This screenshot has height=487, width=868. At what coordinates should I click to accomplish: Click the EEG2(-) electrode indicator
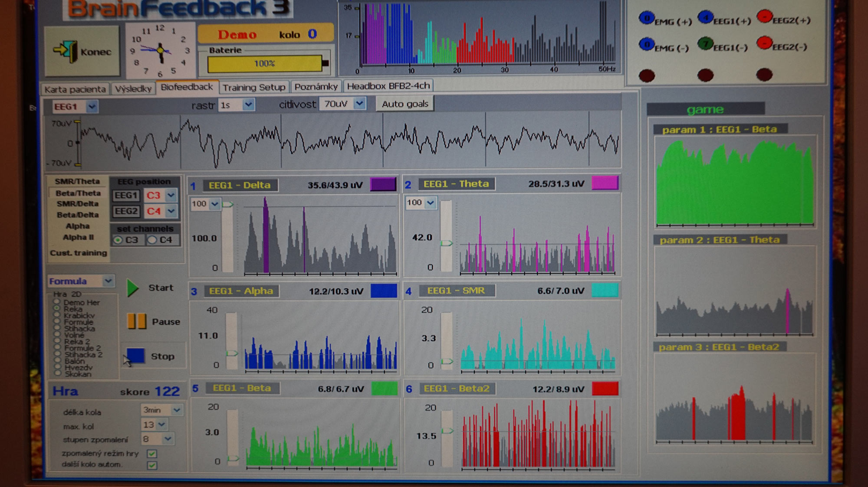tap(764, 42)
